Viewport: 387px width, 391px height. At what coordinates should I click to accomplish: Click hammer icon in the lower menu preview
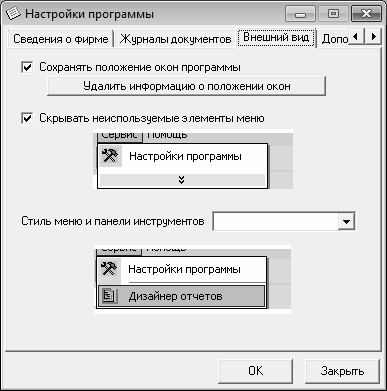tap(109, 269)
